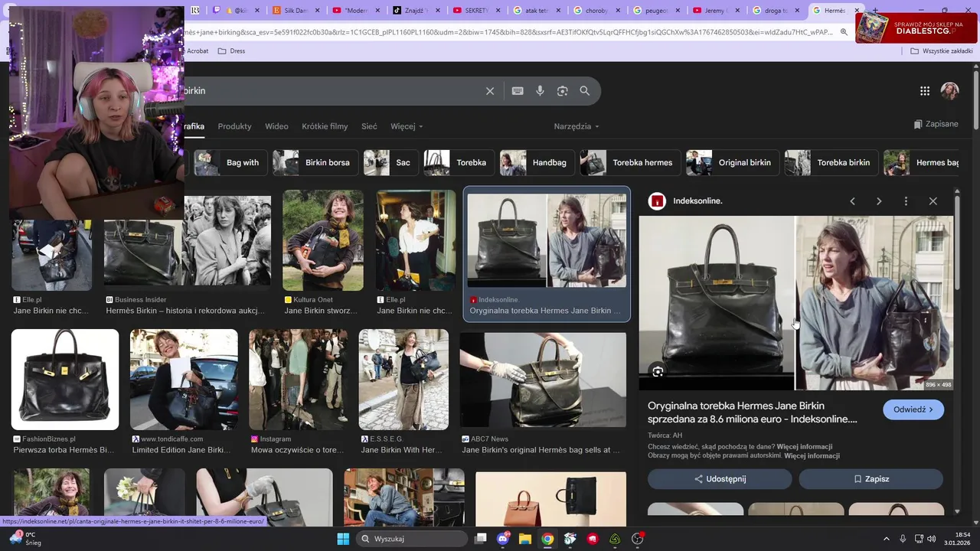The width and height of the screenshot is (980, 551).
Task: Click the Odwiedź visit button
Action: [x=913, y=409]
